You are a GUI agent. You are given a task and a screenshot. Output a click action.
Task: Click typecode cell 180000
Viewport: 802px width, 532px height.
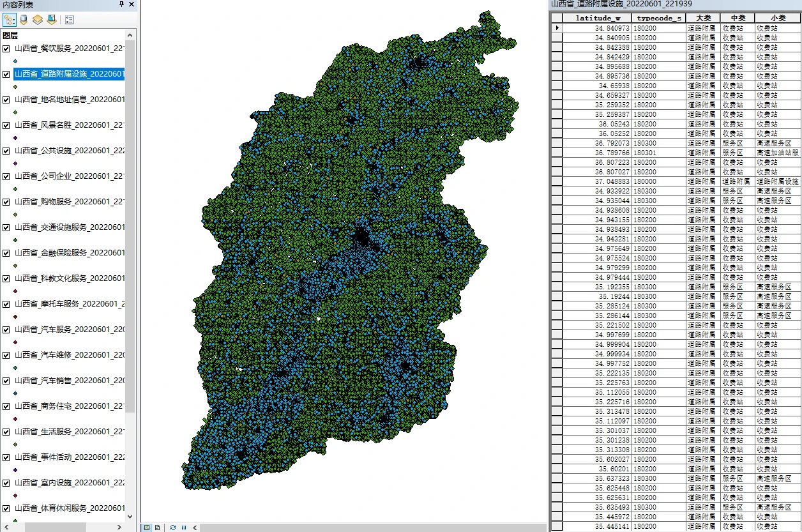pyautogui.click(x=659, y=181)
